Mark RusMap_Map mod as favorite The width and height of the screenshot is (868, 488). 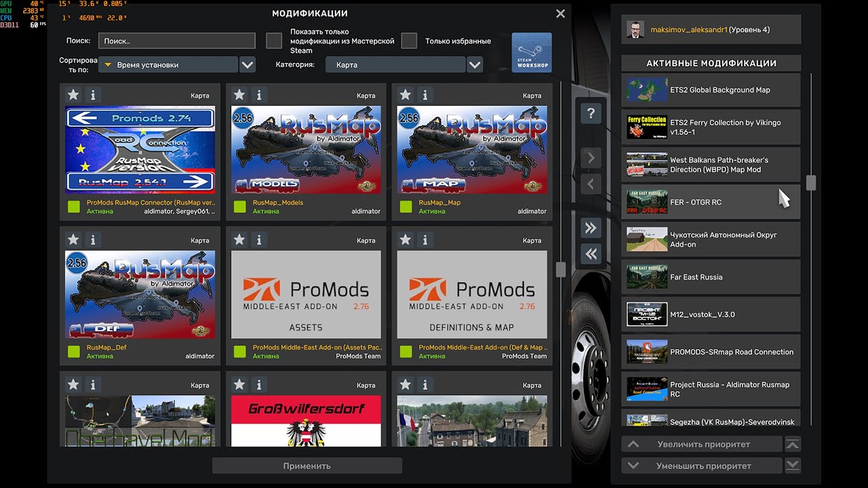tap(406, 95)
